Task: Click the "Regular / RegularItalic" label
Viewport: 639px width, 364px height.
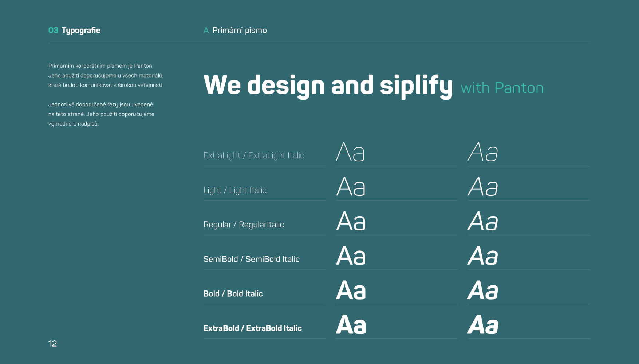Action: (x=244, y=225)
